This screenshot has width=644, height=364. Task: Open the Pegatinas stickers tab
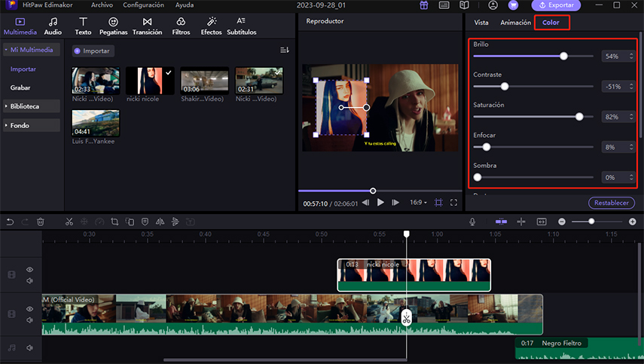click(x=113, y=26)
